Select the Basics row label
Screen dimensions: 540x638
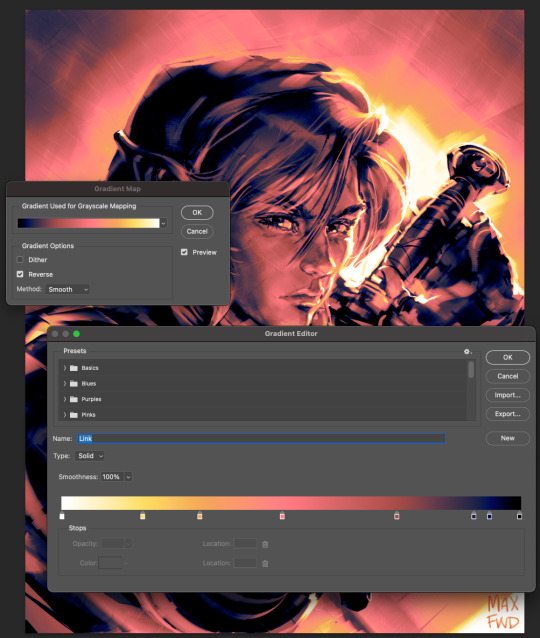(x=90, y=368)
